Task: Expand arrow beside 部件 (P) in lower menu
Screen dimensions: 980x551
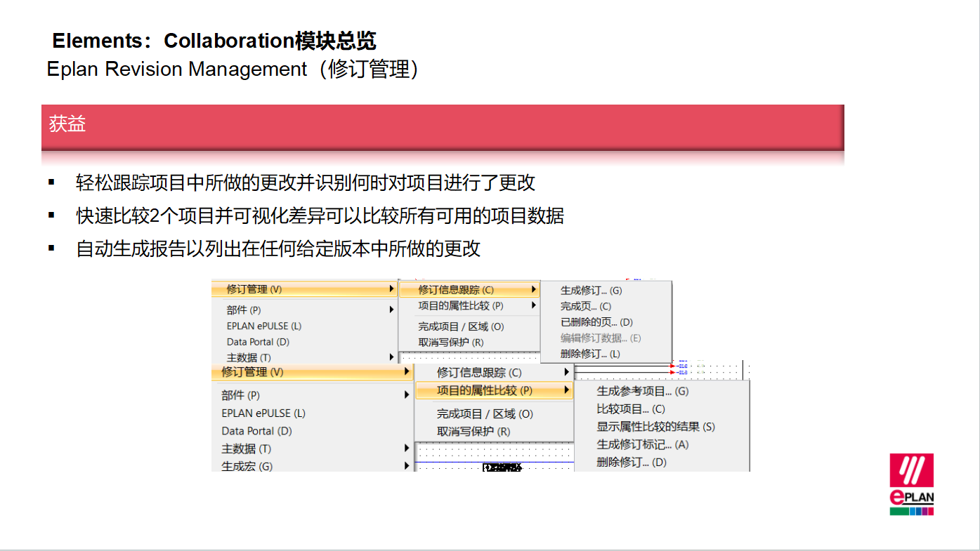Action: point(406,395)
